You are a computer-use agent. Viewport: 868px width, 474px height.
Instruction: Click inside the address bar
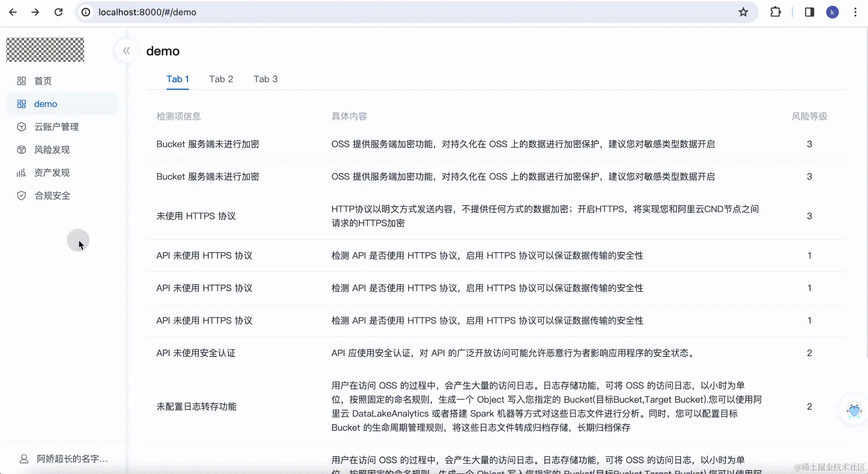267,12
